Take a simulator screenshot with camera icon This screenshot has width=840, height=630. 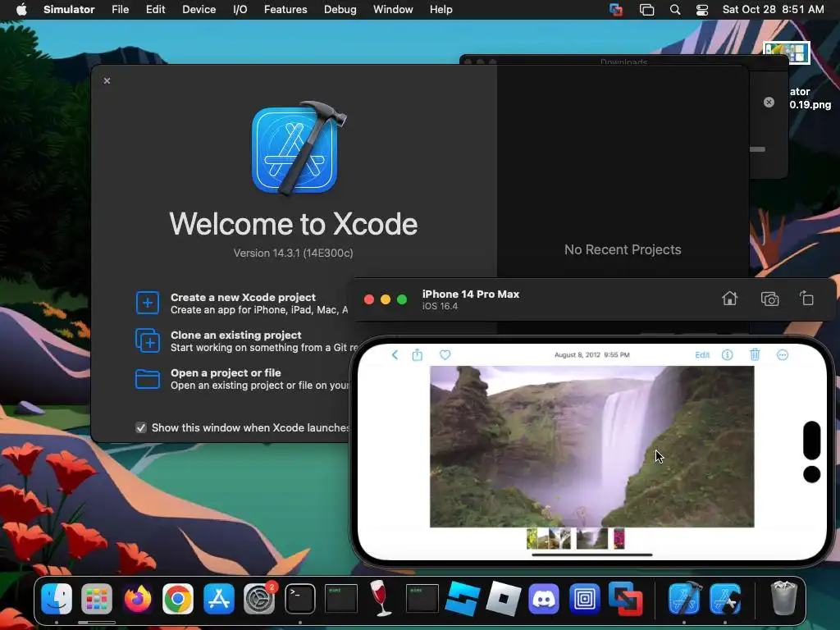769,299
